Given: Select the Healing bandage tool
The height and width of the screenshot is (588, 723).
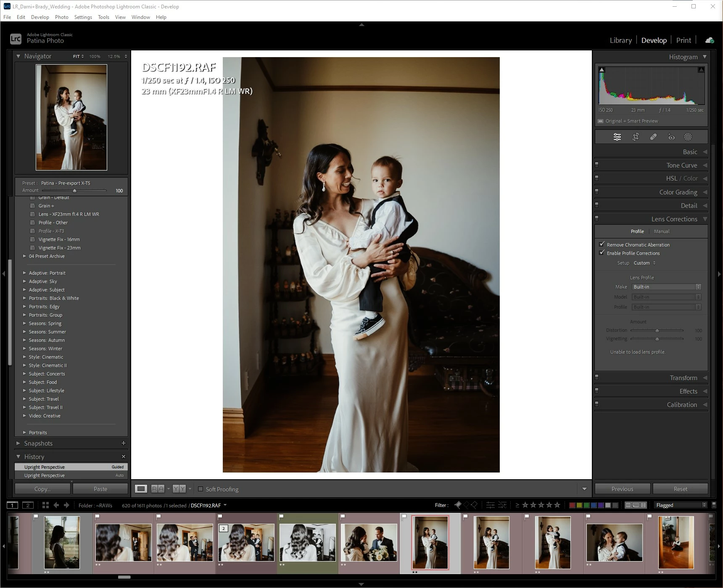Looking at the screenshot, I should 653,137.
